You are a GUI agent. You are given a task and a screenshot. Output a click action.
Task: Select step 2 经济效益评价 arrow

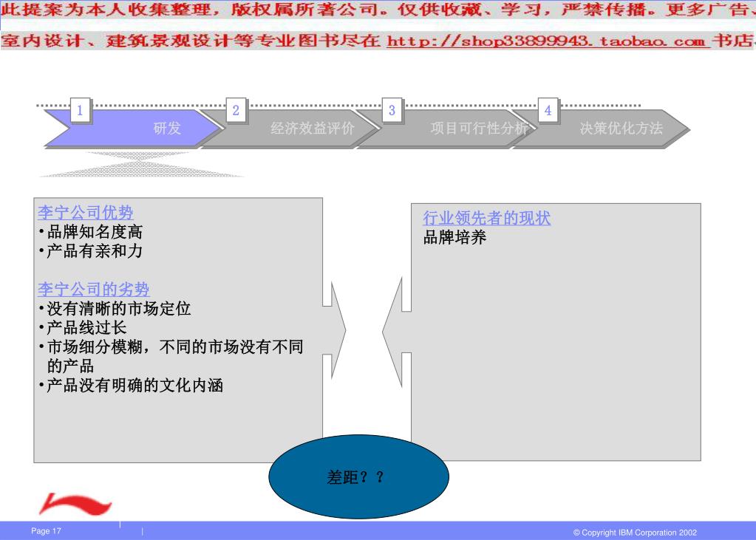290,129
